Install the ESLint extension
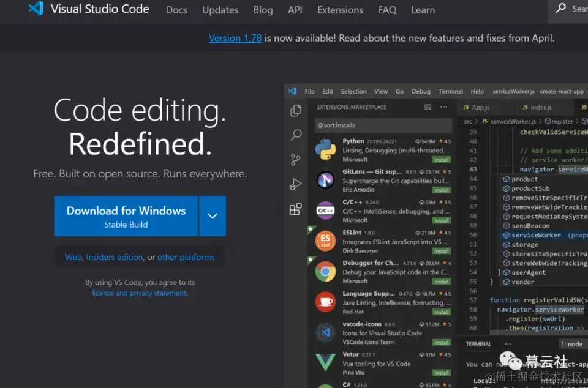This screenshot has width=588, height=388. click(x=442, y=251)
